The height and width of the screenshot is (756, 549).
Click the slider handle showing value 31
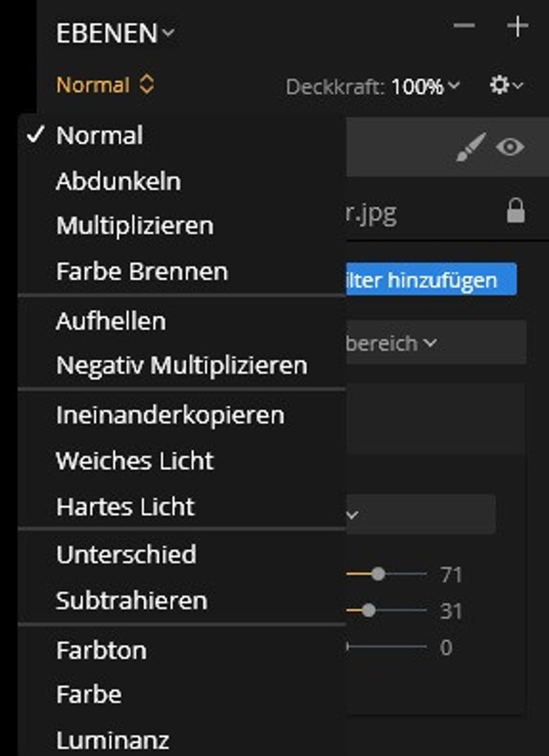point(369,610)
